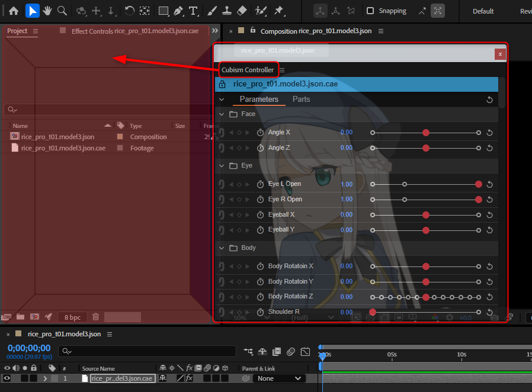Viewport: 532px width, 392px height.
Task: Open the timeline panel menu icon
Action: 110,335
